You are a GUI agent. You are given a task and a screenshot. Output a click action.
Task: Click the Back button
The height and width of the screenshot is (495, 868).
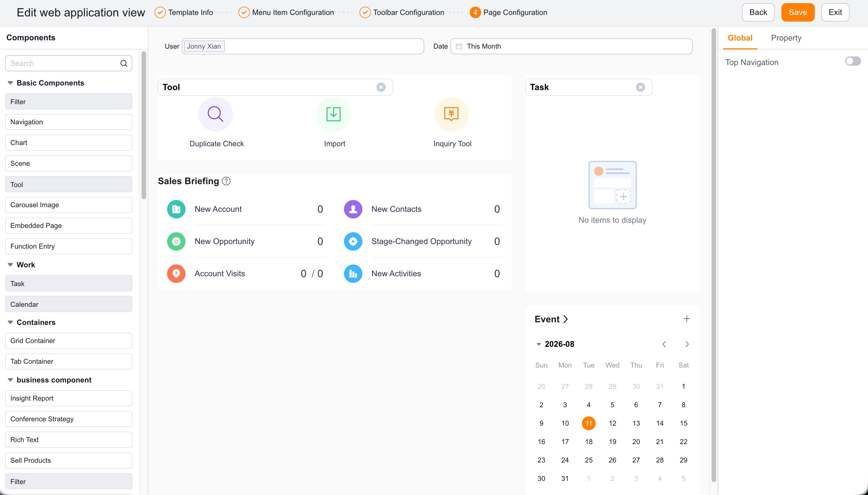pos(758,13)
